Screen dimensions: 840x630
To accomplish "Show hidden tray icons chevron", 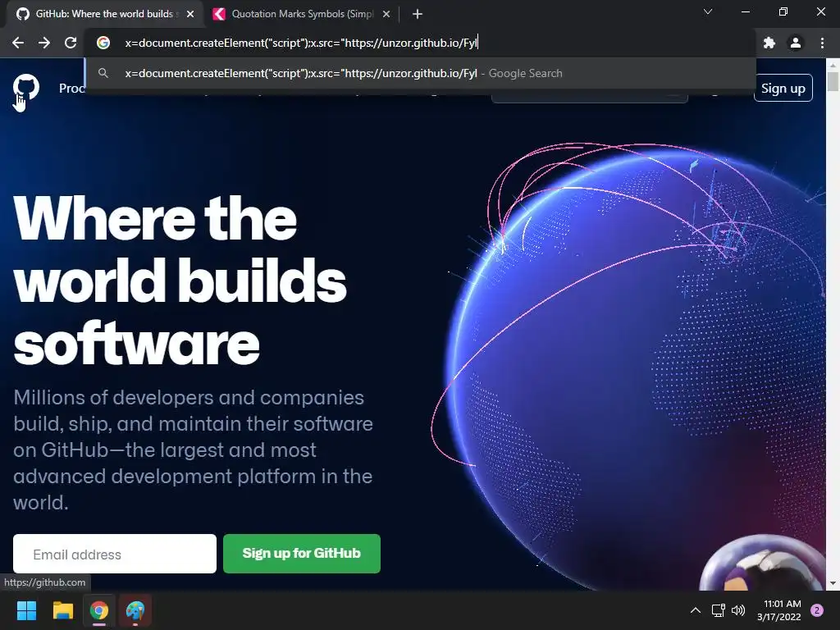I will point(696,610).
